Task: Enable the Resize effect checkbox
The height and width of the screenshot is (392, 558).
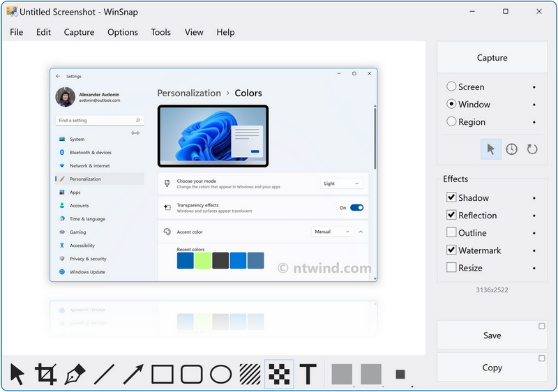Action: 451,267
